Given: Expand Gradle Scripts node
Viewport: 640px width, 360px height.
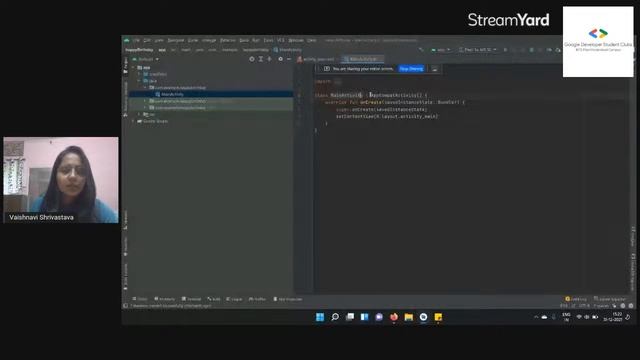Looking at the screenshot, I should [134, 121].
